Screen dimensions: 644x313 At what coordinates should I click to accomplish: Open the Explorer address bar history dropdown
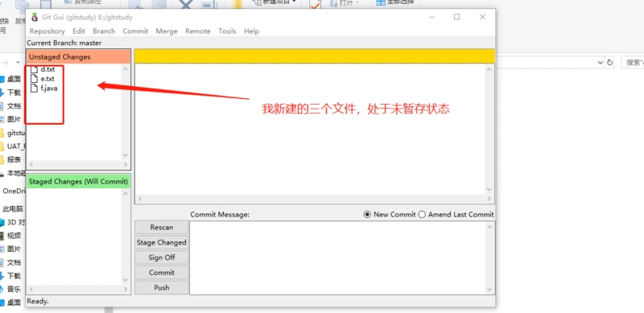tap(600, 63)
